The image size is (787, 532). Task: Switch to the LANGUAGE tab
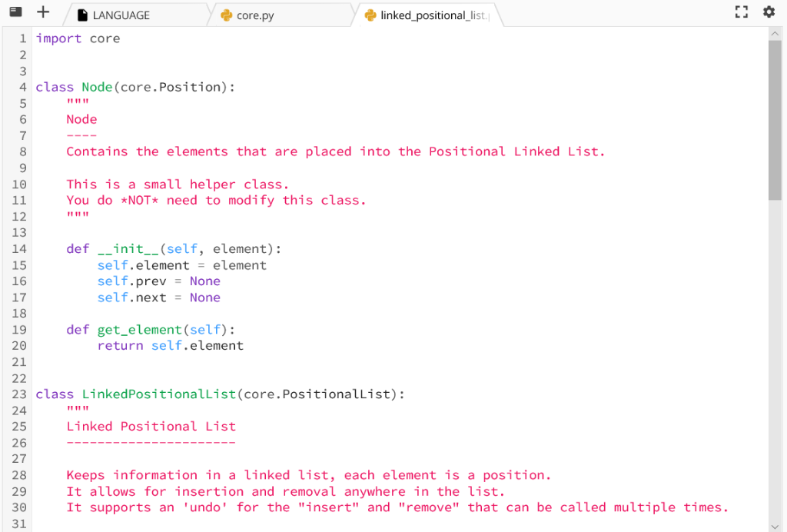click(123, 14)
